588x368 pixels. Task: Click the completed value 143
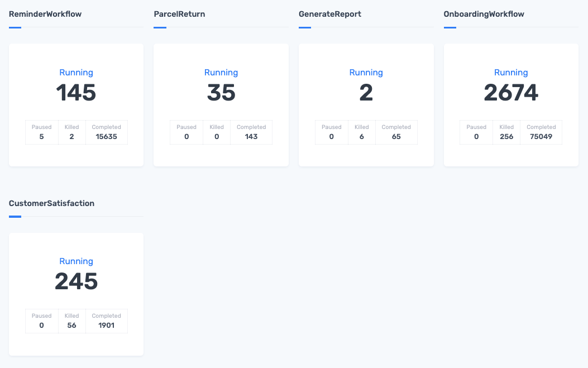tap(251, 137)
